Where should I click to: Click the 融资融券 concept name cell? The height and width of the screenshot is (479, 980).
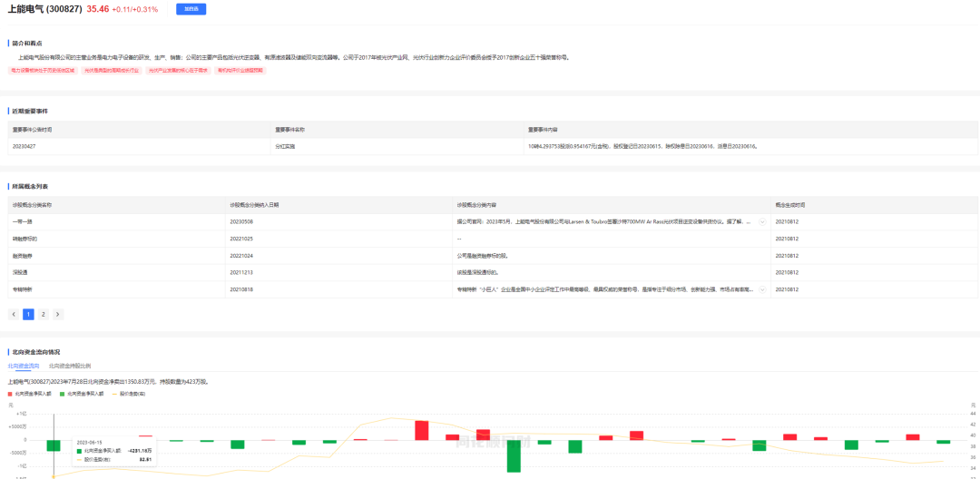pos(116,256)
